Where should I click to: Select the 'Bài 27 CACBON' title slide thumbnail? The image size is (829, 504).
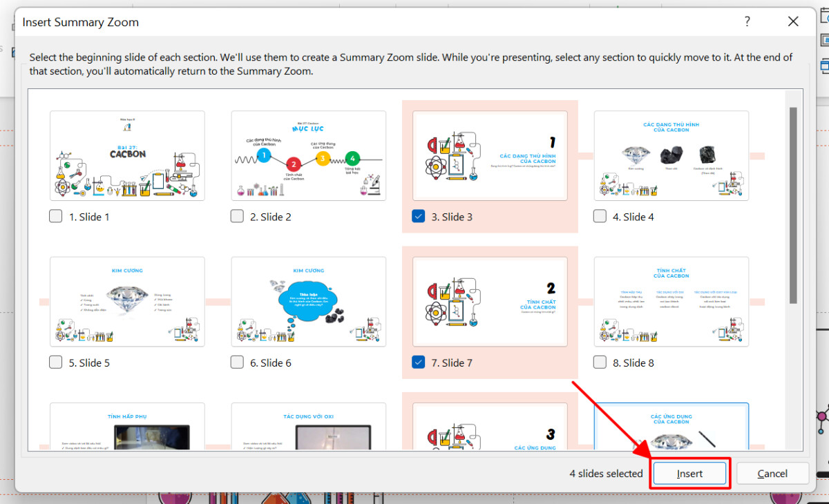[x=127, y=155]
